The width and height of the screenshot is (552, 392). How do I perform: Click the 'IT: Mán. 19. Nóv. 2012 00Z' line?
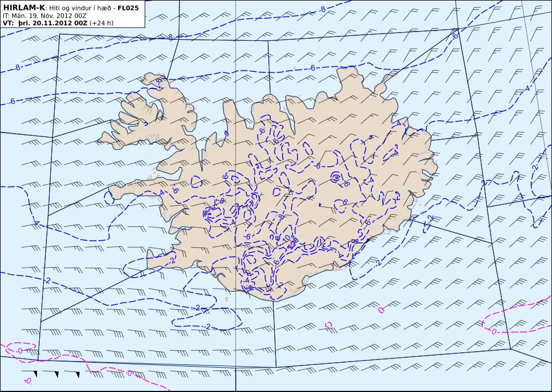coord(44,16)
